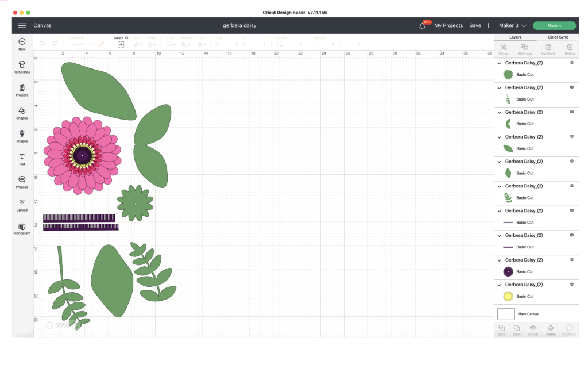Collapse the yellow circle layer group
This screenshot has height=368, width=588.
coord(499,285)
